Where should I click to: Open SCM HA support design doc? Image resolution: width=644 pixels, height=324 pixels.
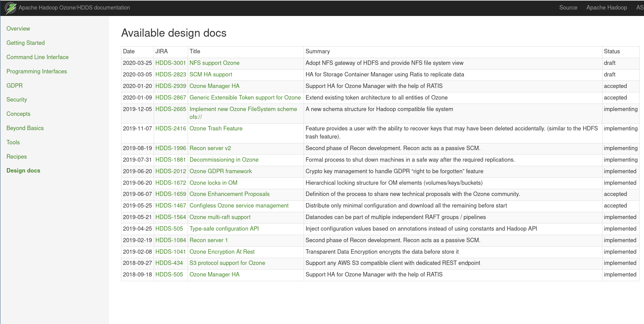point(211,74)
